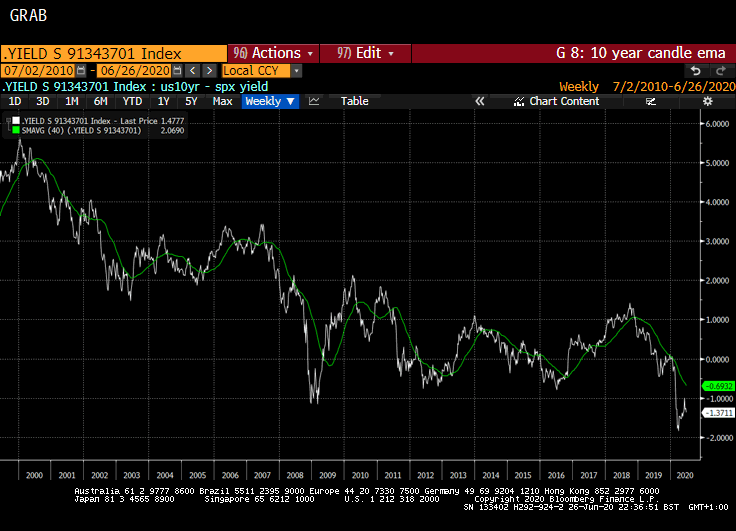Open the start date calendar picker

pos(81,71)
